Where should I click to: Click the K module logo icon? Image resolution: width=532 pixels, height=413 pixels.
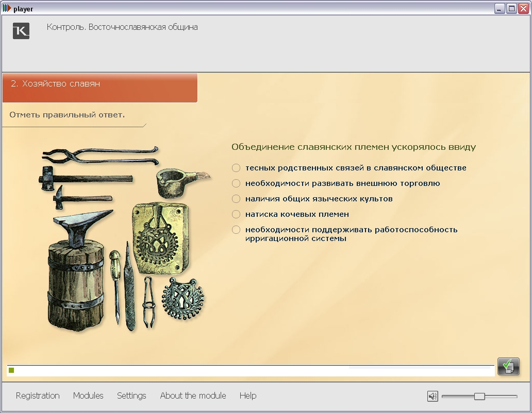[21, 31]
